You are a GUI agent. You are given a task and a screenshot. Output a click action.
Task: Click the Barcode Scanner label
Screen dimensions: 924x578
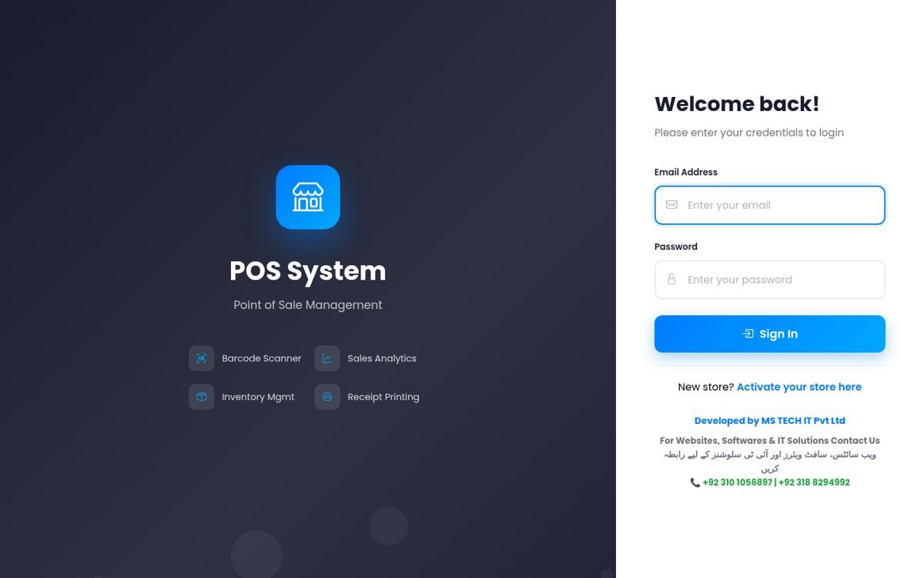262,358
